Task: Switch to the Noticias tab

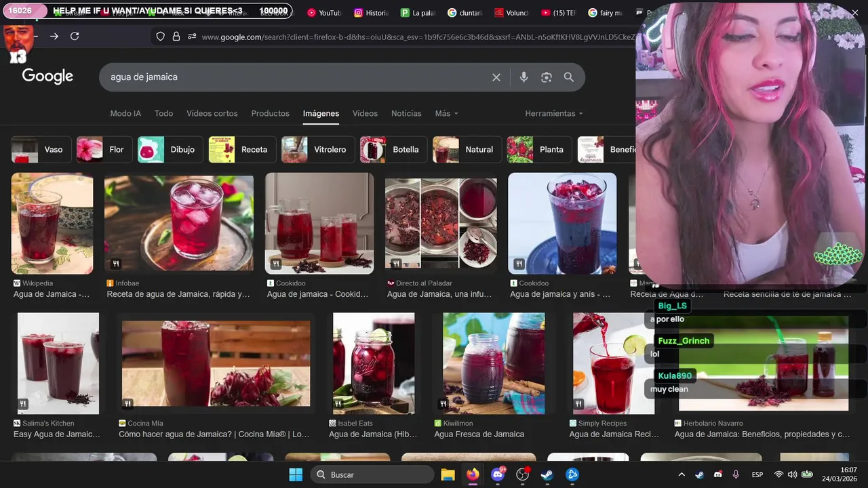Action: [406, 113]
